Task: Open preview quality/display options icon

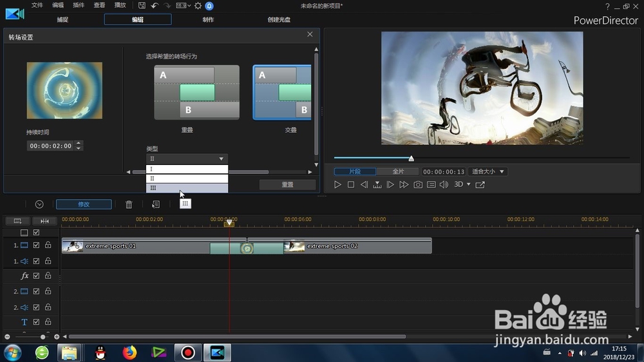Action: [x=431, y=184]
